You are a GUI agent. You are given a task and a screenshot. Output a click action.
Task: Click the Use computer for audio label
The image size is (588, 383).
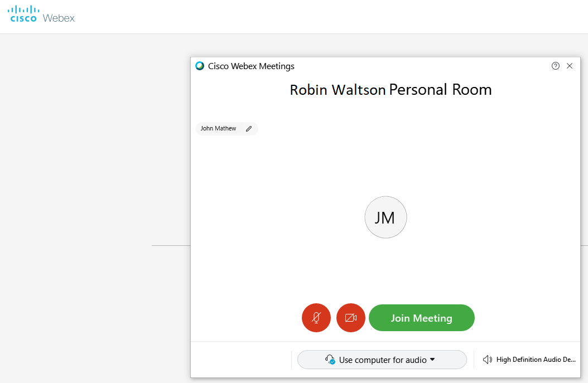[x=383, y=360]
